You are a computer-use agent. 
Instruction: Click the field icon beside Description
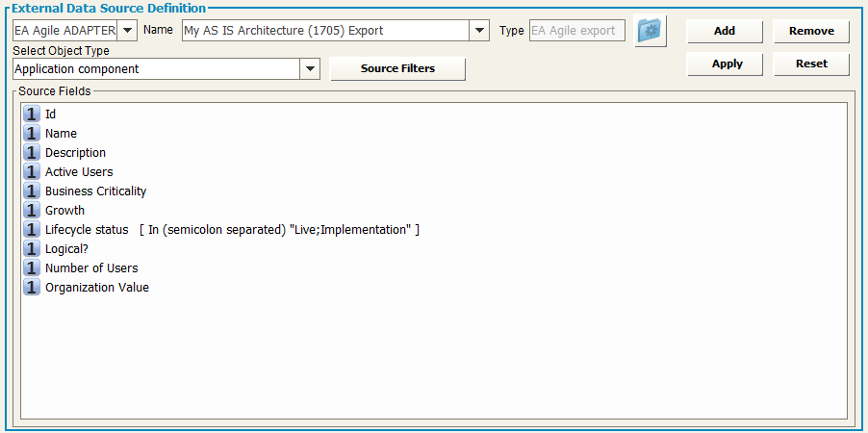pos(32,152)
